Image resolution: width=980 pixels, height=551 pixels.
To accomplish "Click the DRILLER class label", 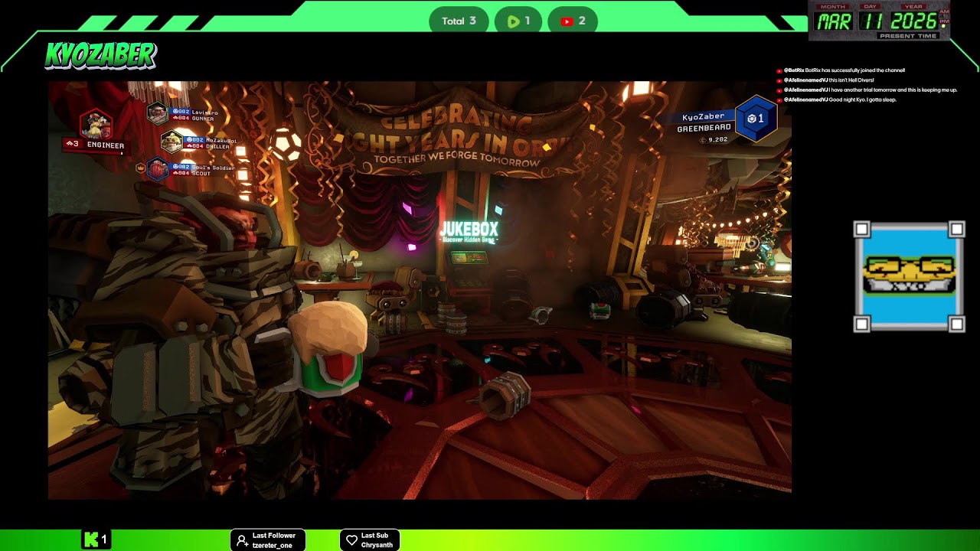I will pyautogui.click(x=218, y=146).
